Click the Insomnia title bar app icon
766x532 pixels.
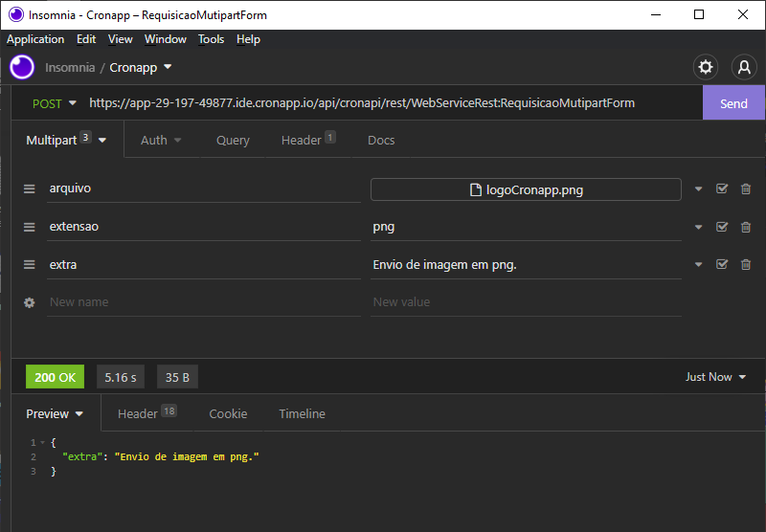(x=16, y=14)
